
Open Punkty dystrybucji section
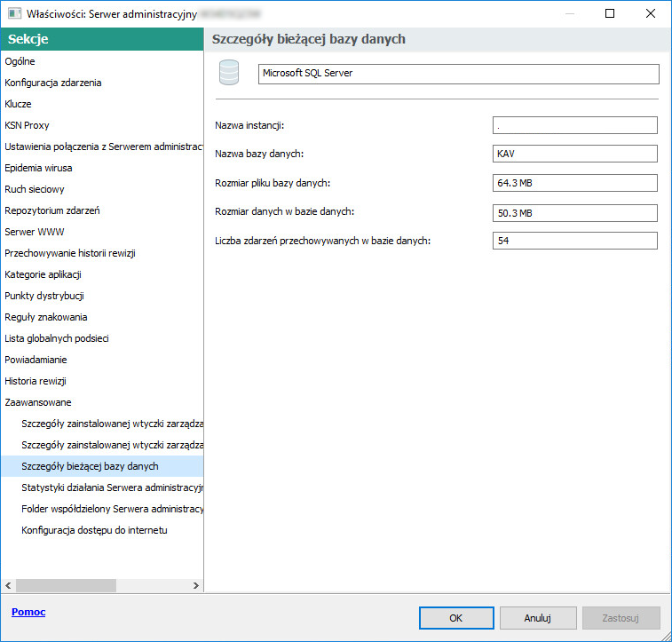pos(44,296)
